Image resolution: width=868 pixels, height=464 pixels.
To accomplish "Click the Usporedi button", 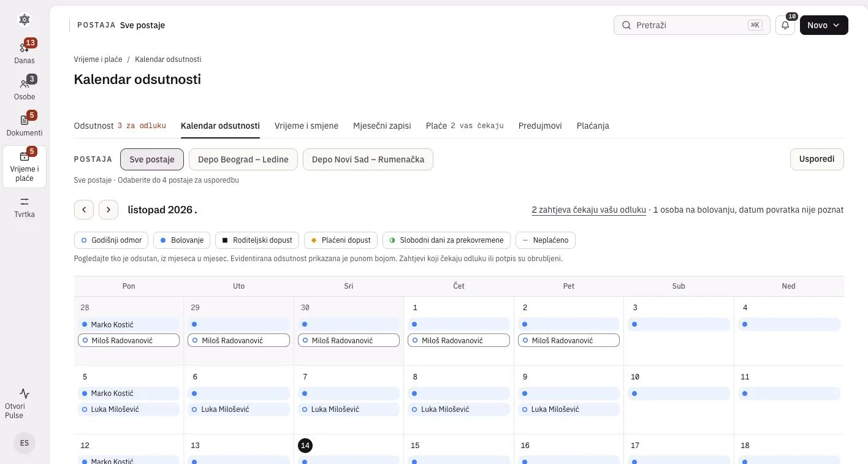I will [817, 159].
